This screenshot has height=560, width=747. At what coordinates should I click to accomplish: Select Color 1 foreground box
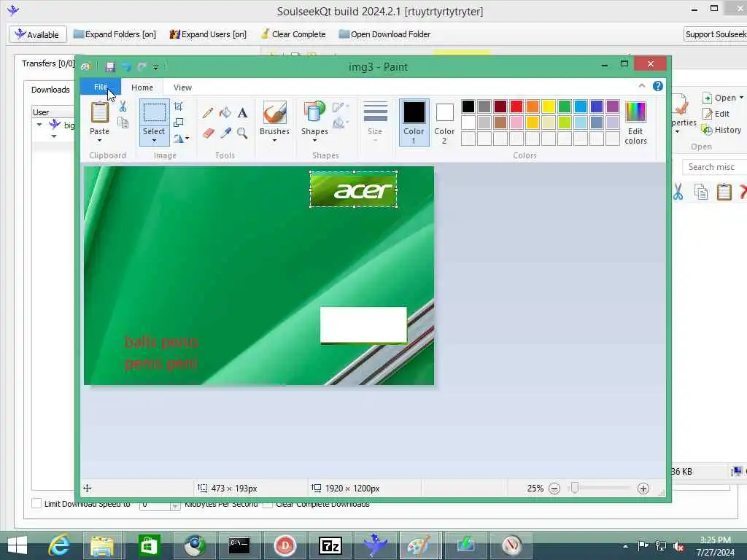click(414, 122)
